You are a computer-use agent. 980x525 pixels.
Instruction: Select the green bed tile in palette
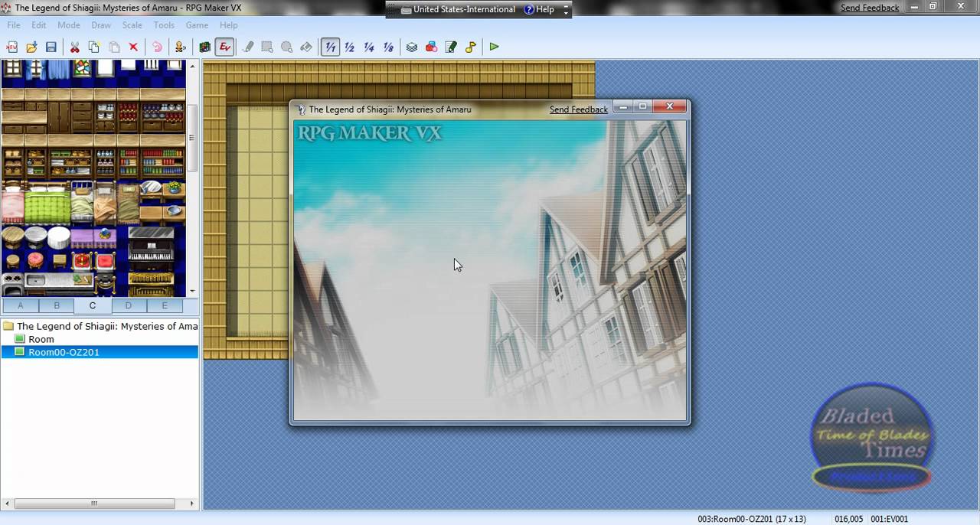[47, 204]
